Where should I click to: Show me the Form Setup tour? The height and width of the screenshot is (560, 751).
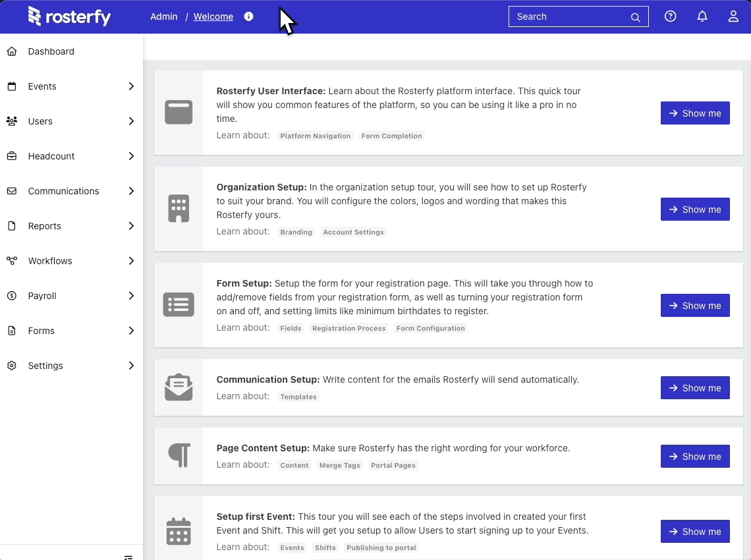[695, 306]
